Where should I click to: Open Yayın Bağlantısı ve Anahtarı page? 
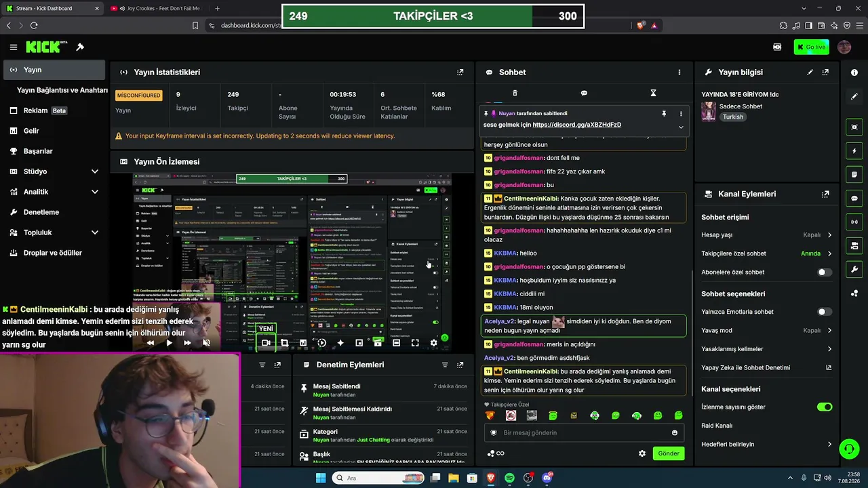tap(62, 90)
